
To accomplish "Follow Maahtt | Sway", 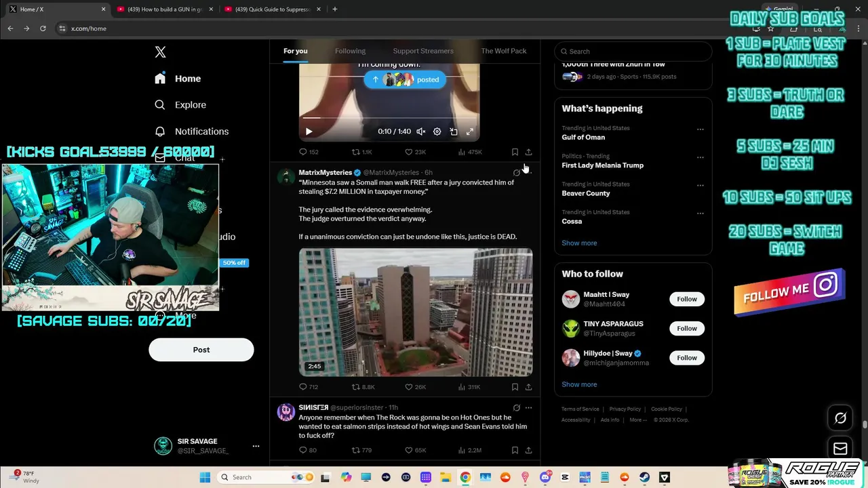I will pos(687,299).
